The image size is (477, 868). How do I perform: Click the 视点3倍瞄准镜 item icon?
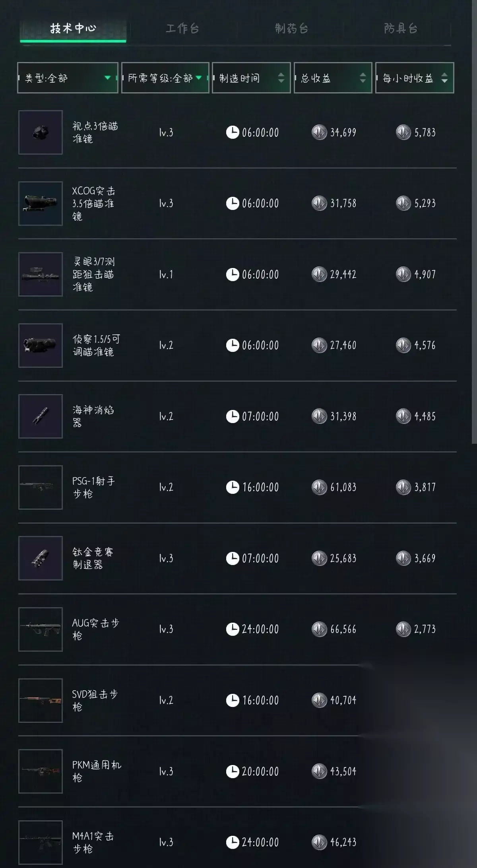(41, 132)
